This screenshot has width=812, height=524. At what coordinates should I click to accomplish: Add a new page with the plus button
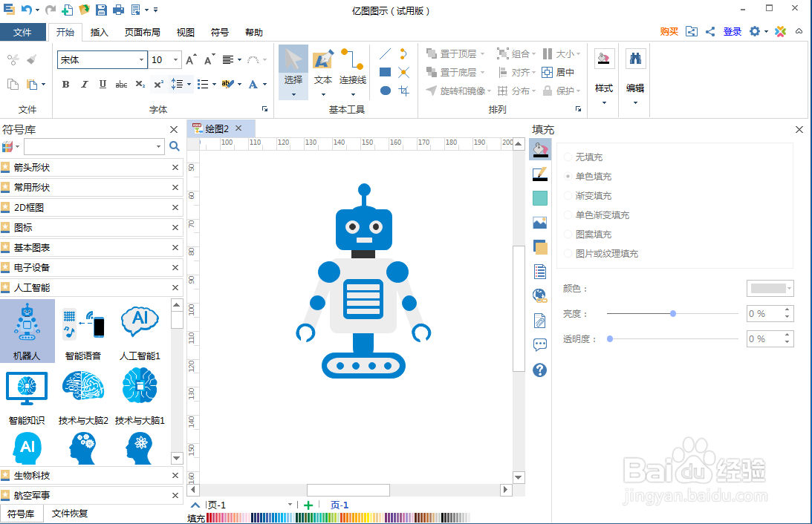click(x=308, y=505)
